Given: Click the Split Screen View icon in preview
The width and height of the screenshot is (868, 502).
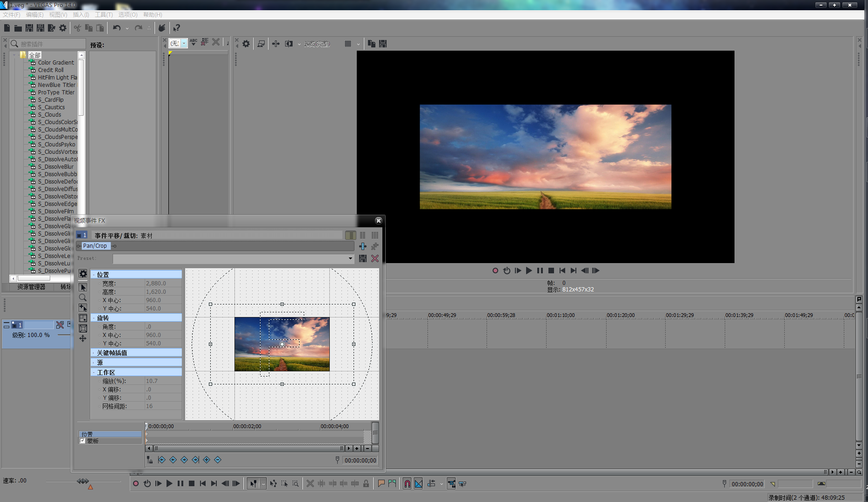Looking at the screenshot, I should (x=289, y=44).
